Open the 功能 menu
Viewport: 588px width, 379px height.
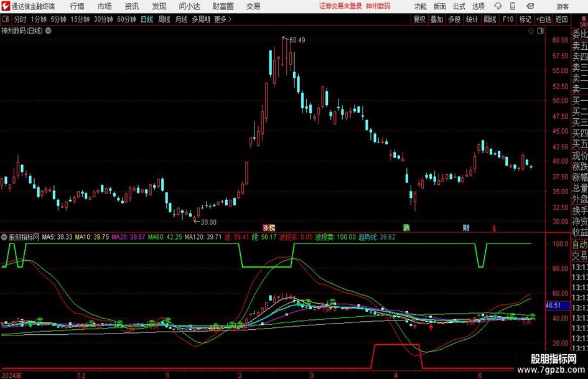click(421, 6)
